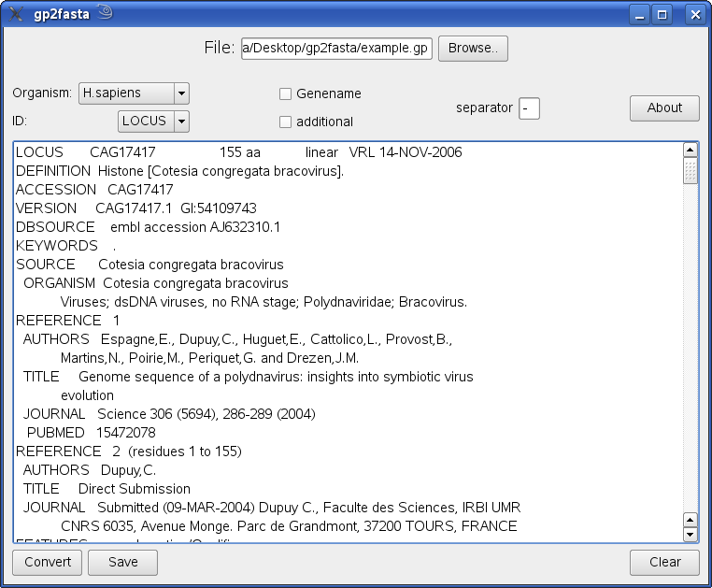Open the Organism H.sapiens dropdown
712x588 pixels.
[x=181, y=93]
